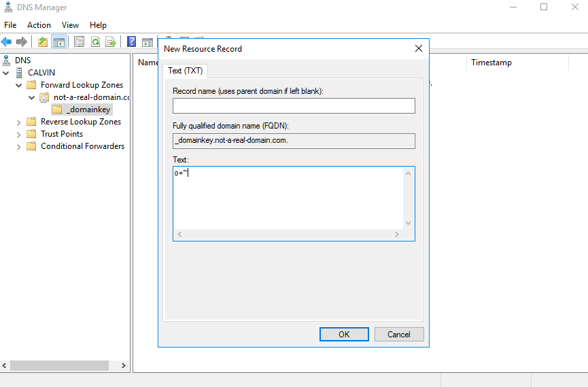Click the tree pane scroll left arrow
This screenshot has height=387, width=588.
click(x=5, y=366)
